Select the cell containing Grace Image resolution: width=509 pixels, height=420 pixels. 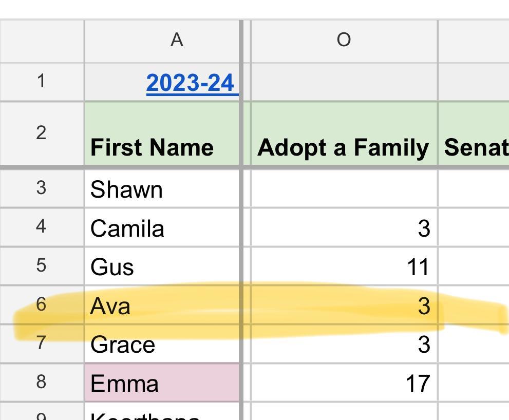(x=162, y=344)
